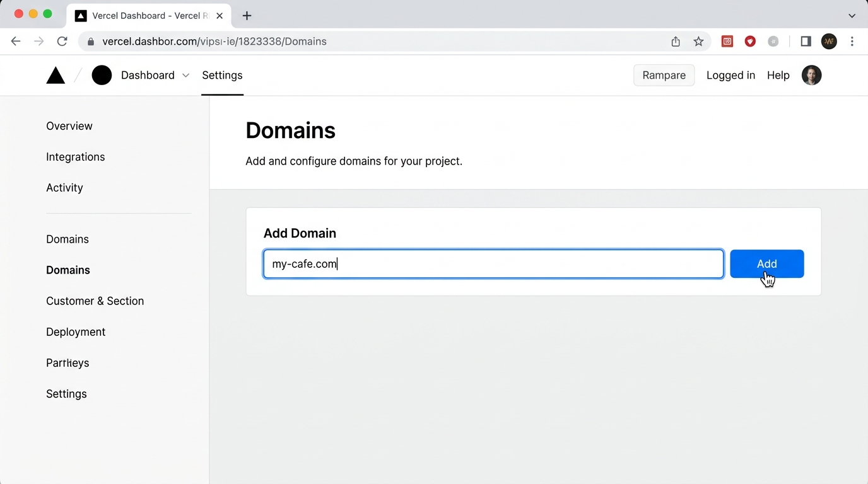Click the share icon in address bar
This screenshot has height=484, width=868.
coord(676,42)
